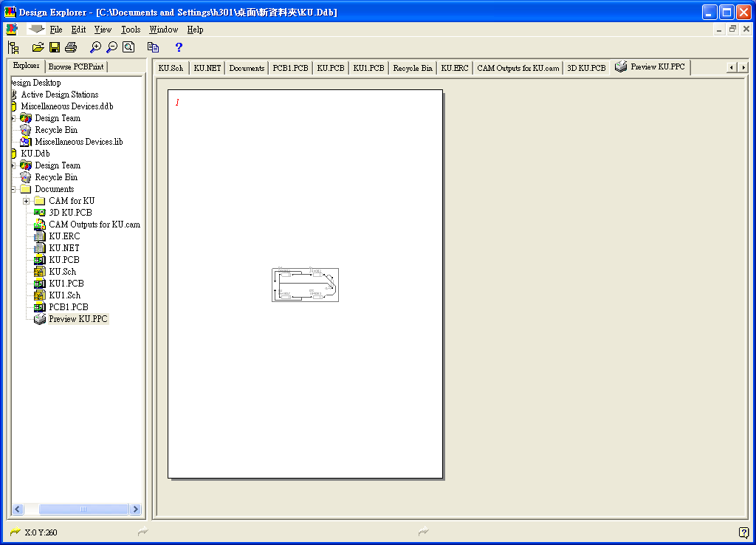Collapse the Documents folder in tree
Screen dimensions: 756x545
(13, 189)
